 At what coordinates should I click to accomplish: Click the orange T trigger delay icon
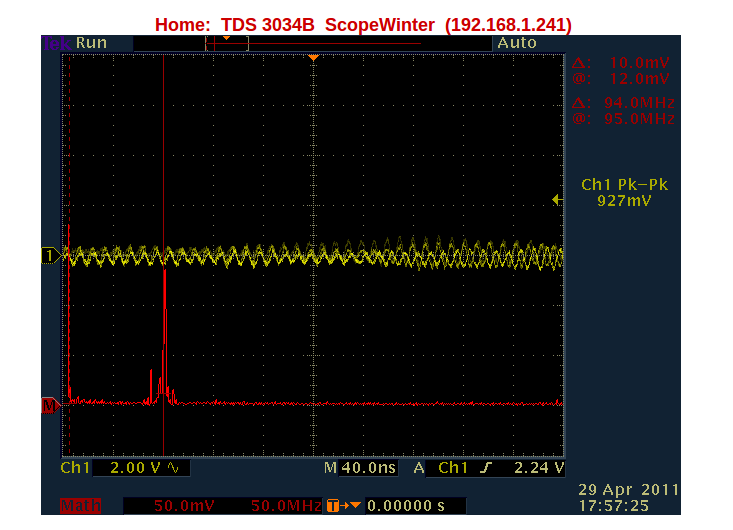333,505
